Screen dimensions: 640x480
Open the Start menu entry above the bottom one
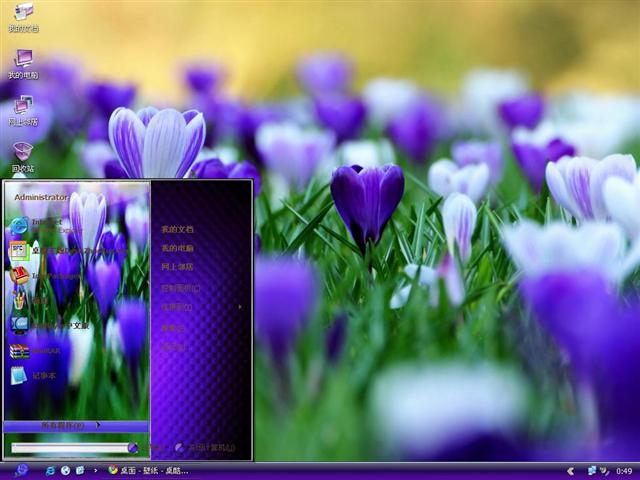[x=172, y=328]
